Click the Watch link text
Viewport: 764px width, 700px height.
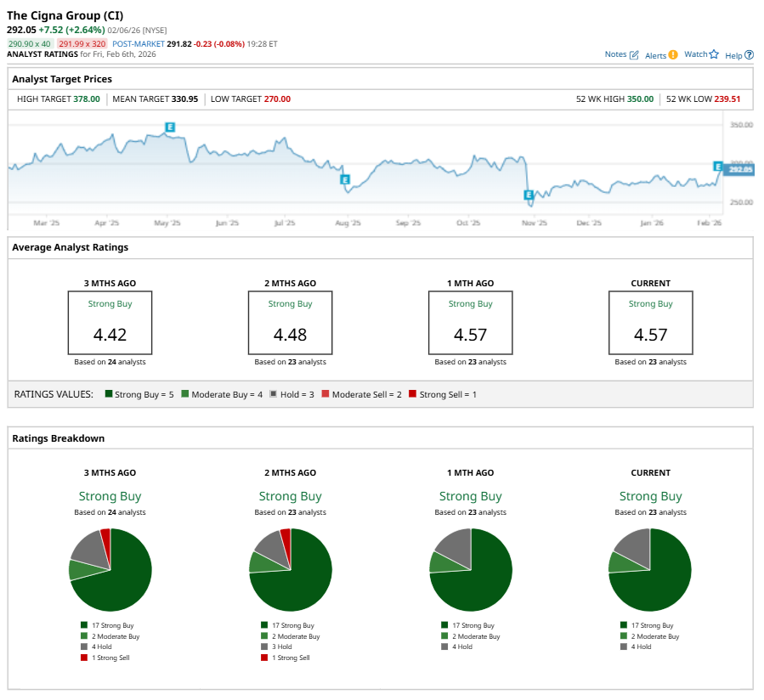pos(695,54)
